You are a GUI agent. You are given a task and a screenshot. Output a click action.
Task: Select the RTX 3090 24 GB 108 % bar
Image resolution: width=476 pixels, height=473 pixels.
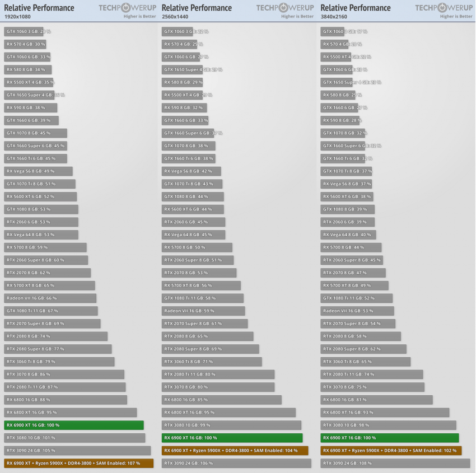click(397, 463)
